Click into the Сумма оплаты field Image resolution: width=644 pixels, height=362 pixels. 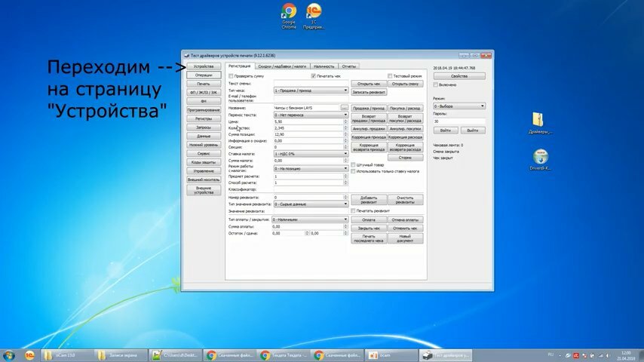(x=310, y=226)
